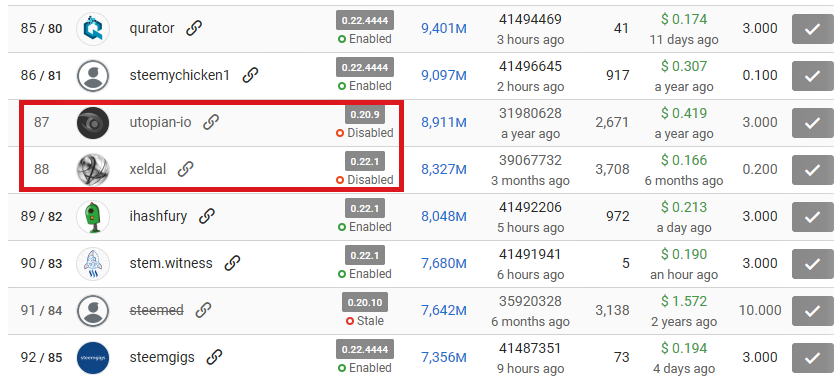Open utopian-io's 8,911M votes link
This screenshot has width=838, height=381.
444,123
